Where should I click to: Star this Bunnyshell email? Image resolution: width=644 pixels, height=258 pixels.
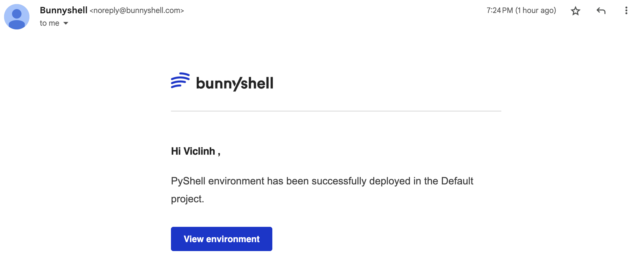(x=575, y=11)
